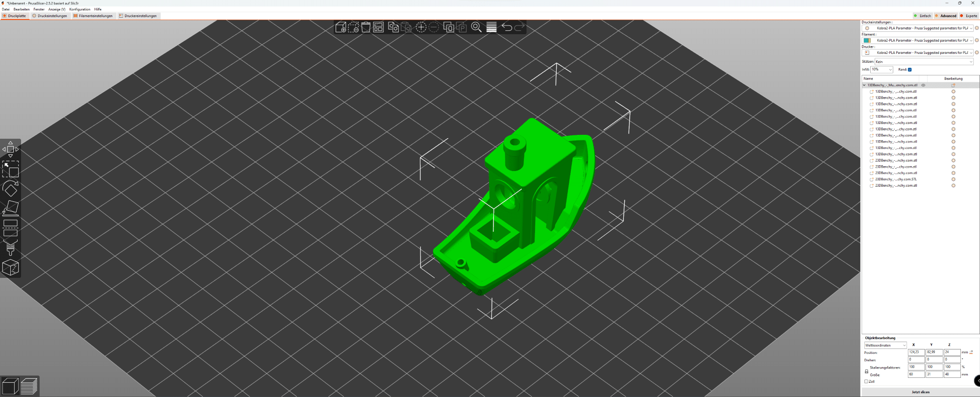The height and width of the screenshot is (397, 980).
Task: Open the layer height editing icon
Action: coord(491,27)
